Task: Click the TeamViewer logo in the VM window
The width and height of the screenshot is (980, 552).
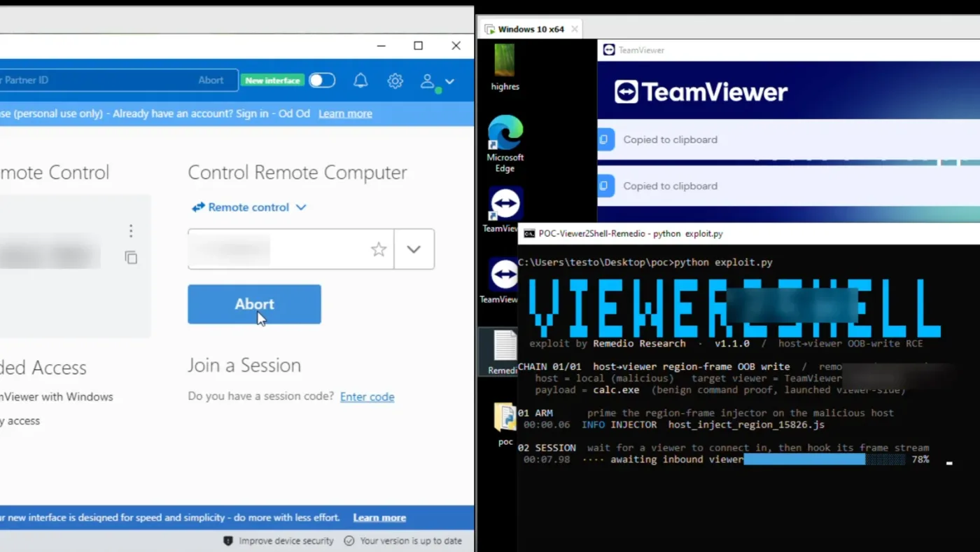Action: tap(701, 92)
